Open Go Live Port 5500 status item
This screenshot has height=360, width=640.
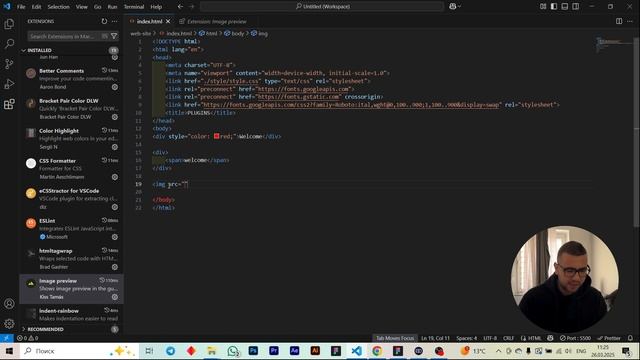[x=575, y=338]
